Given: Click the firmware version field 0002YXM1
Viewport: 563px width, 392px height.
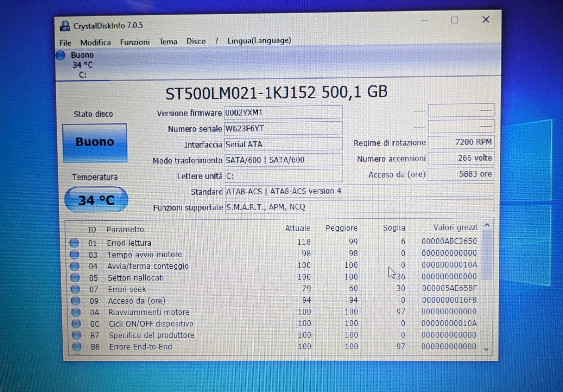Looking at the screenshot, I should pyautogui.click(x=283, y=112).
